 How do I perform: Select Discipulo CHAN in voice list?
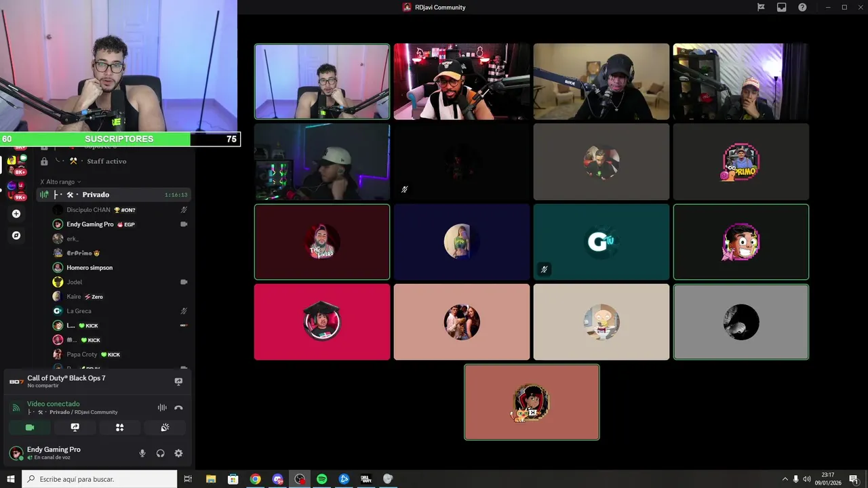tap(119, 210)
